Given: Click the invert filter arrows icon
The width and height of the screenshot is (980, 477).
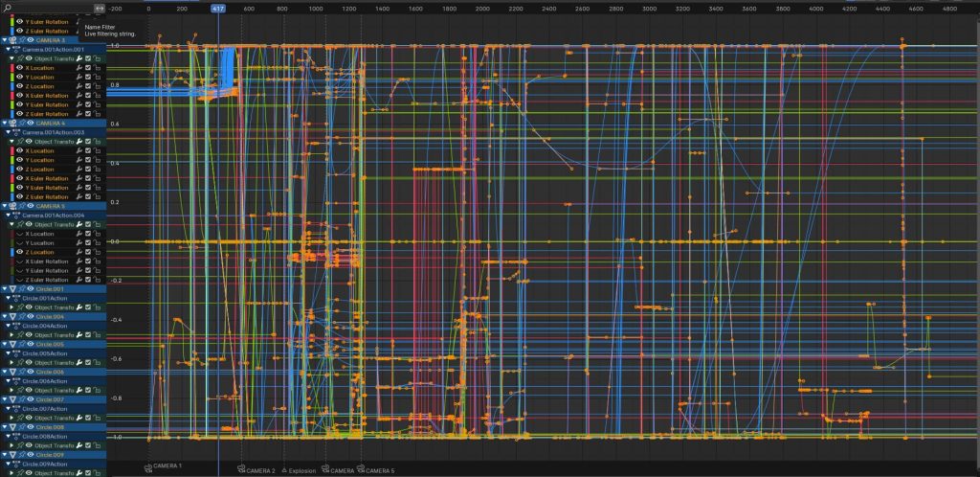Looking at the screenshot, I should click(99, 8).
